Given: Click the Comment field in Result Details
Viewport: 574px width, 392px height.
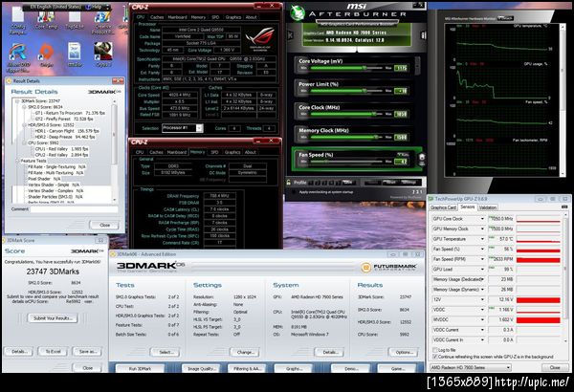Looking at the screenshot, I should (x=74, y=209).
